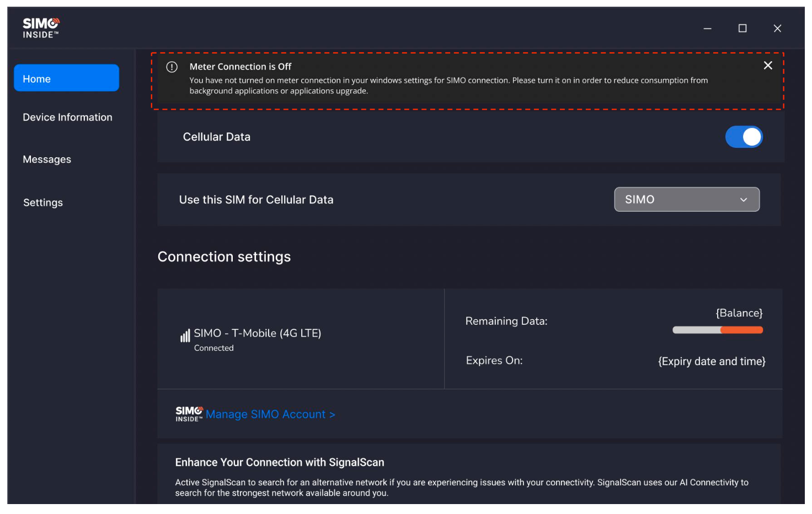
Task: Click the Expires On label
Action: tap(494, 361)
